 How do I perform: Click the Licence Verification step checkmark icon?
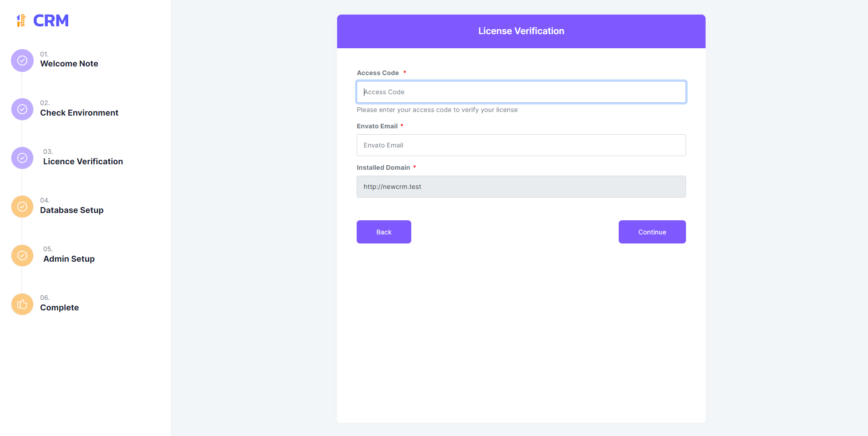point(22,158)
